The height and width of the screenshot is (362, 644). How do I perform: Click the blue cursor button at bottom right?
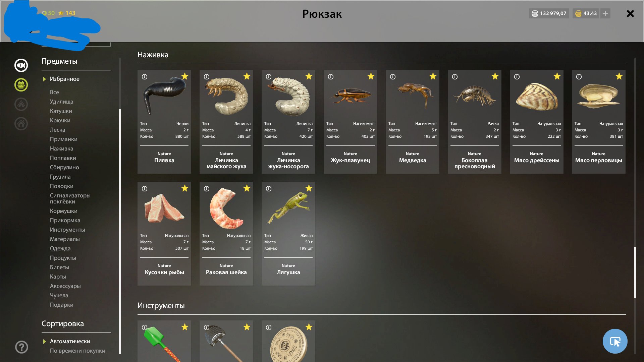(x=615, y=341)
